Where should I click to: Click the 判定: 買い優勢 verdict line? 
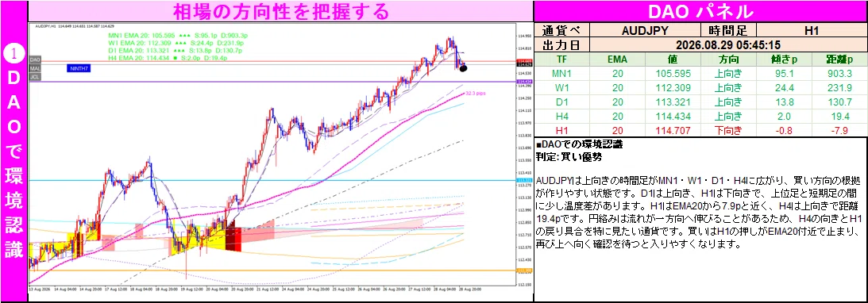[569, 157]
